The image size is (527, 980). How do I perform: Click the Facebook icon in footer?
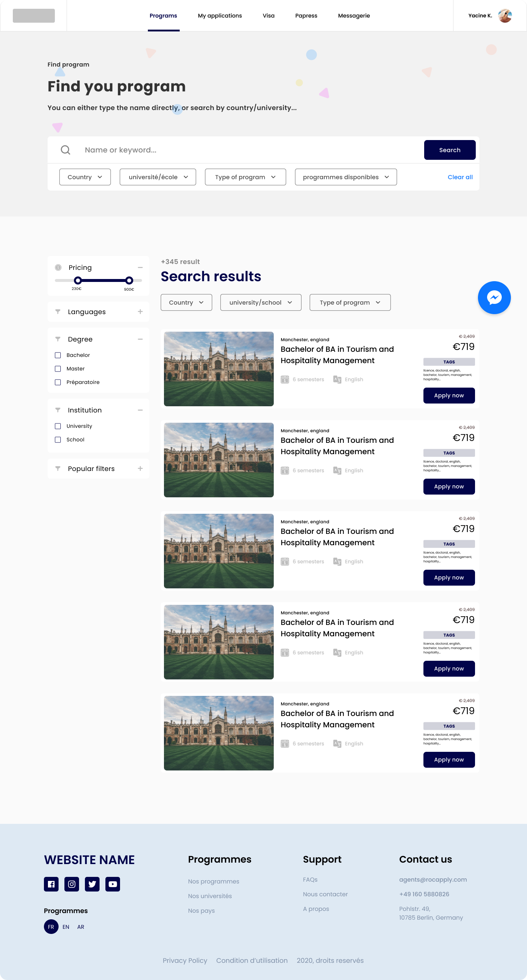51,884
